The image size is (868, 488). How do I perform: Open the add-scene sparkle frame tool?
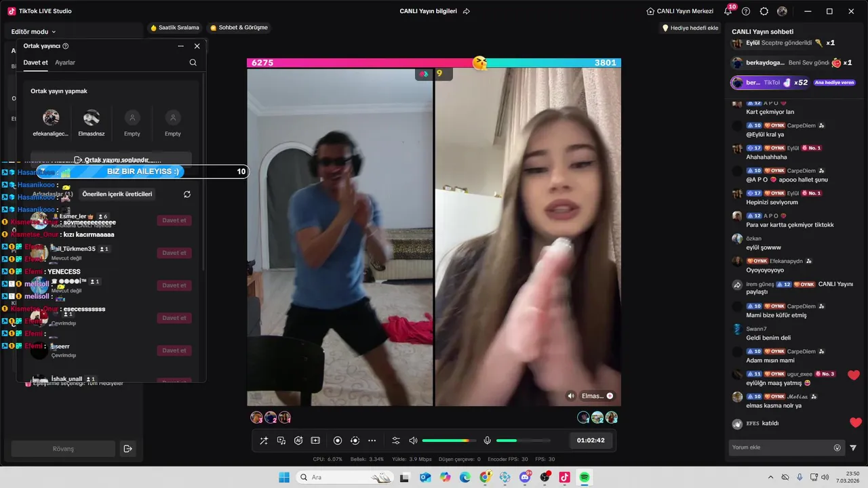315,441
